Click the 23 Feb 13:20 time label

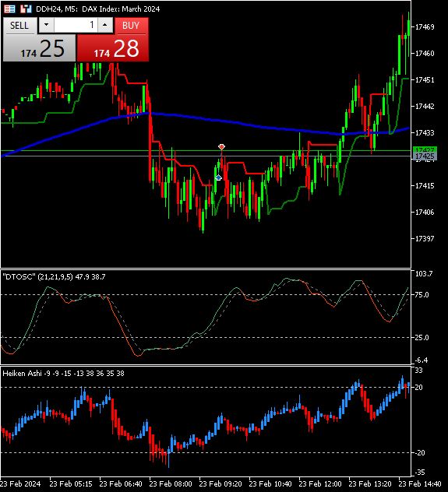370,484
